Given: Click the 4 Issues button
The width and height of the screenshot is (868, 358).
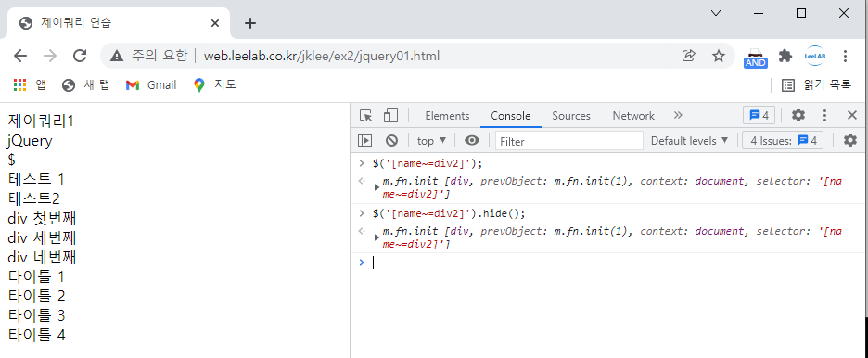Looking at the screenshot, I should pos(783,141).
